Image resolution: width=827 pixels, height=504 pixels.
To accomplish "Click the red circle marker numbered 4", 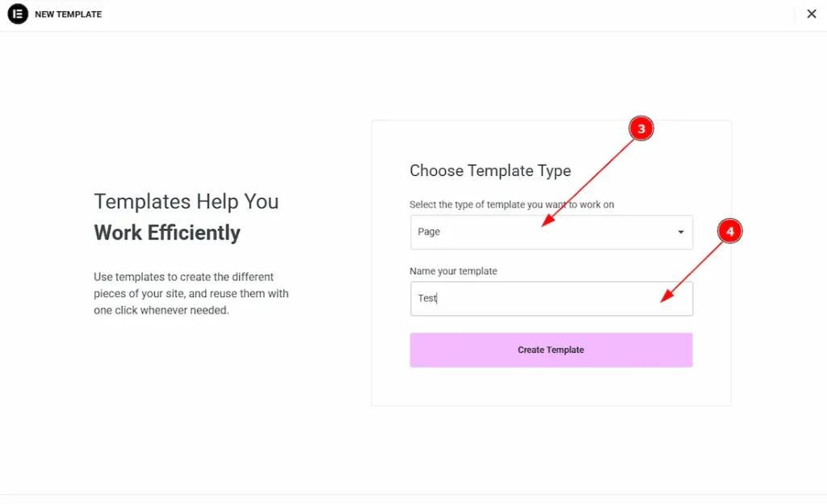I will [729, 232].
